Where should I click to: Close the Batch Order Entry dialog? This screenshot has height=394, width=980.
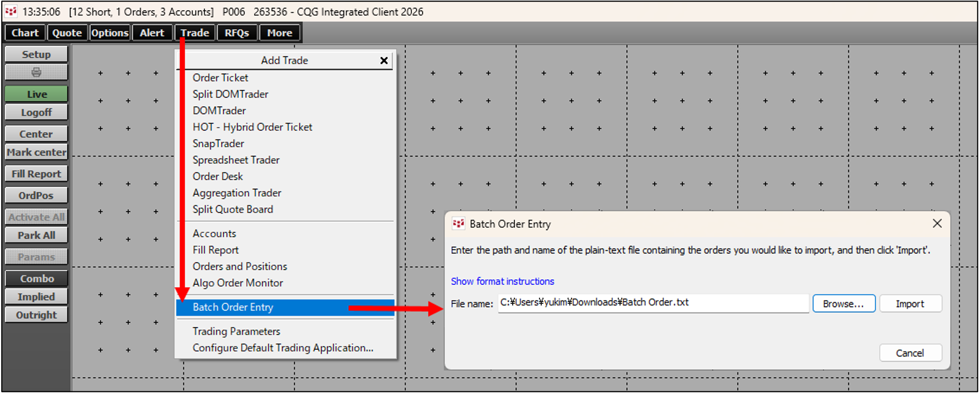tap(937, 223)
